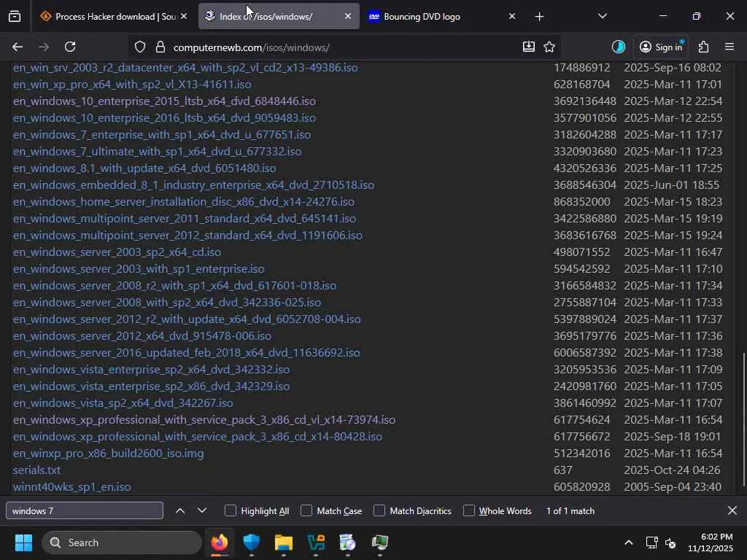Open the Extensions puzzle icon
The height and width of the screenshot is (560, 747).
[x=704, y=47]
